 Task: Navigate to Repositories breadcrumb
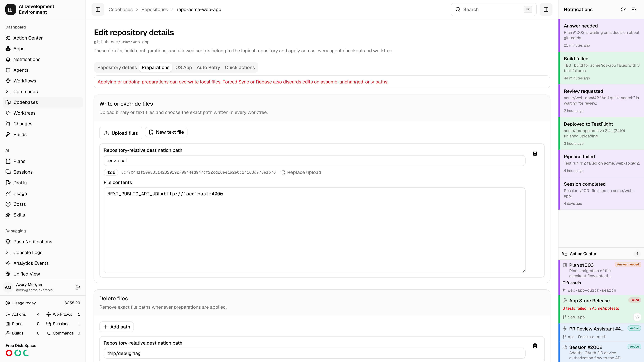pyautogui.click(x=154, y=10)
